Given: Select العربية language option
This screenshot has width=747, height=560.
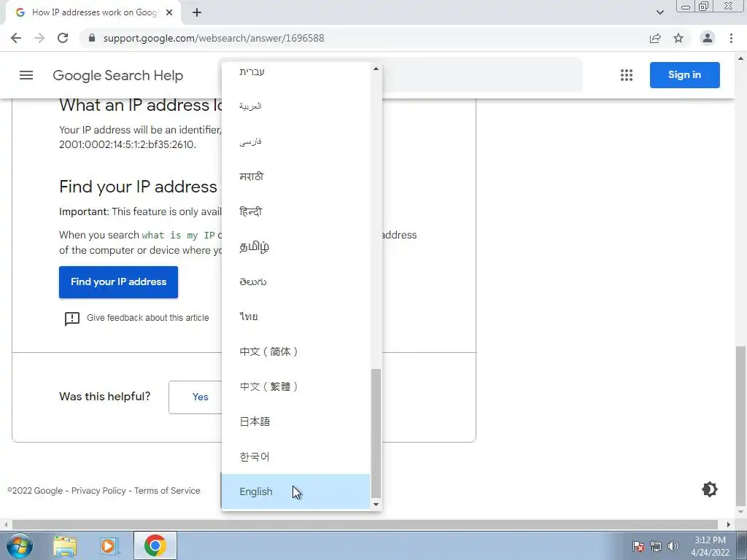Looking at the screenshot, I should pyautogui.click(x=296, y=106).
